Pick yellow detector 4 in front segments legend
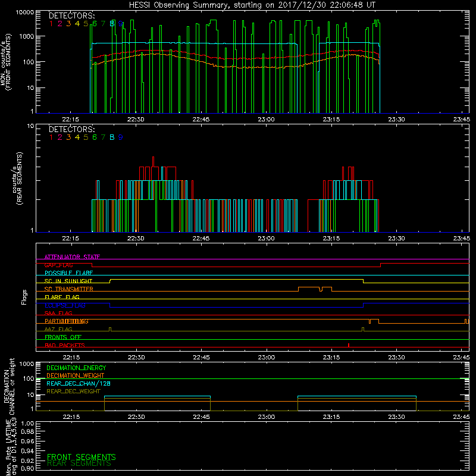476x476 pixels. pos(77,24)
